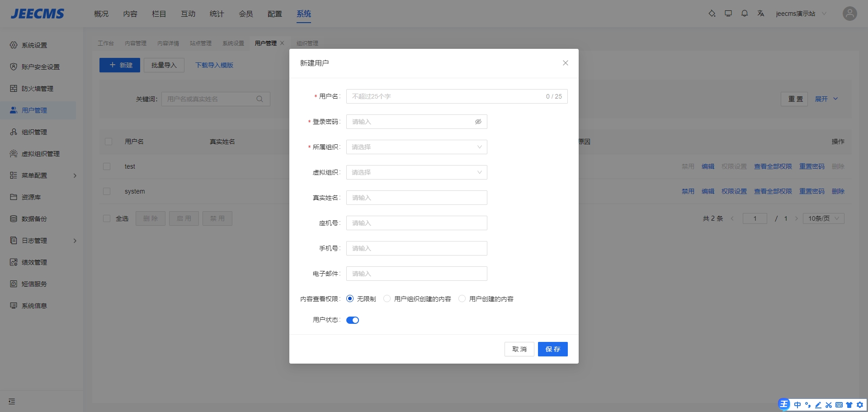Click the notification bell icon
This screenshot has height=412, width=868.
[x=745, y=14]
